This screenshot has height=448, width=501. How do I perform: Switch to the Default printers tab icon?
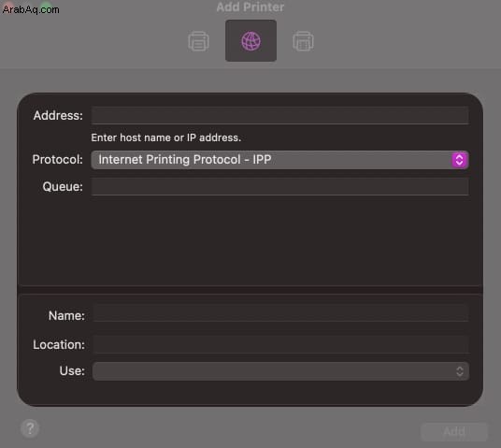coord(198,41)
